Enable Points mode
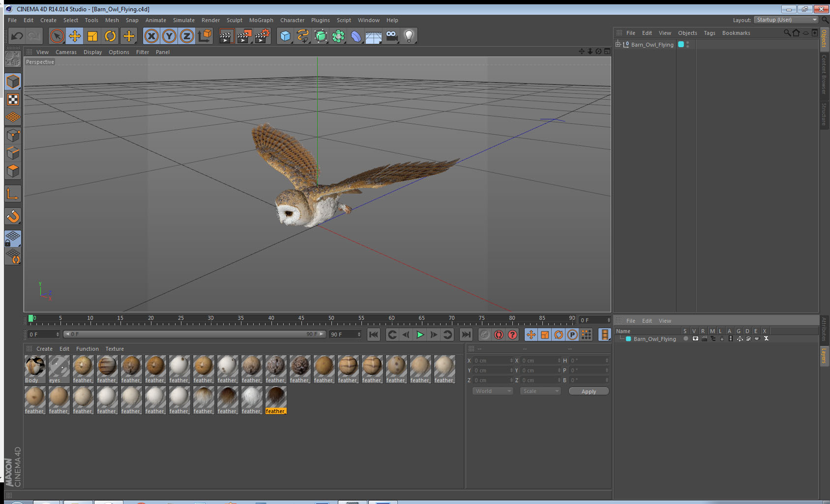 (13, 136)
